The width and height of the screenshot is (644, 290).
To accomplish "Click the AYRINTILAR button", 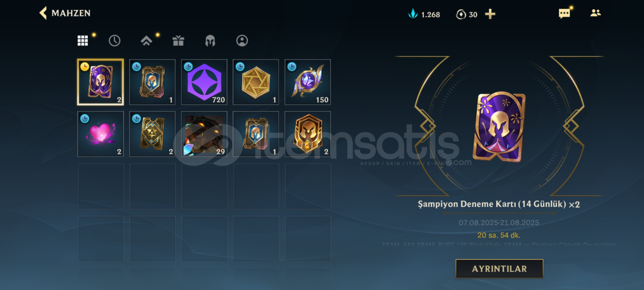I will coord(499,269).
